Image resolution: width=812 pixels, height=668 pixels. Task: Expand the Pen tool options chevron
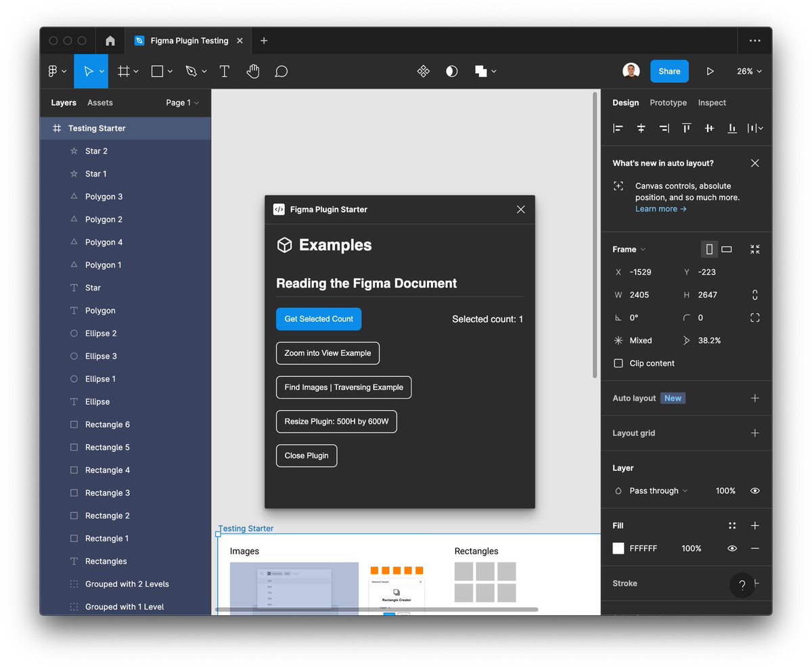[204, 71]
